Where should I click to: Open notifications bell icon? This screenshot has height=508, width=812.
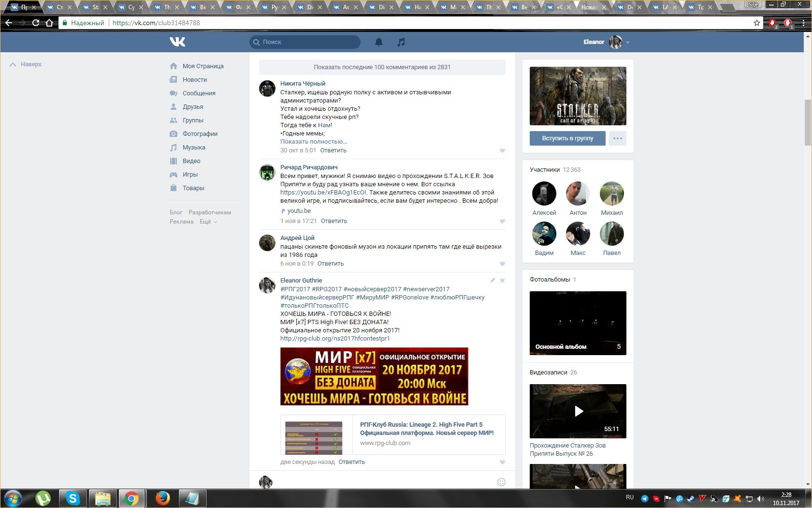click(x=379, y=42)
